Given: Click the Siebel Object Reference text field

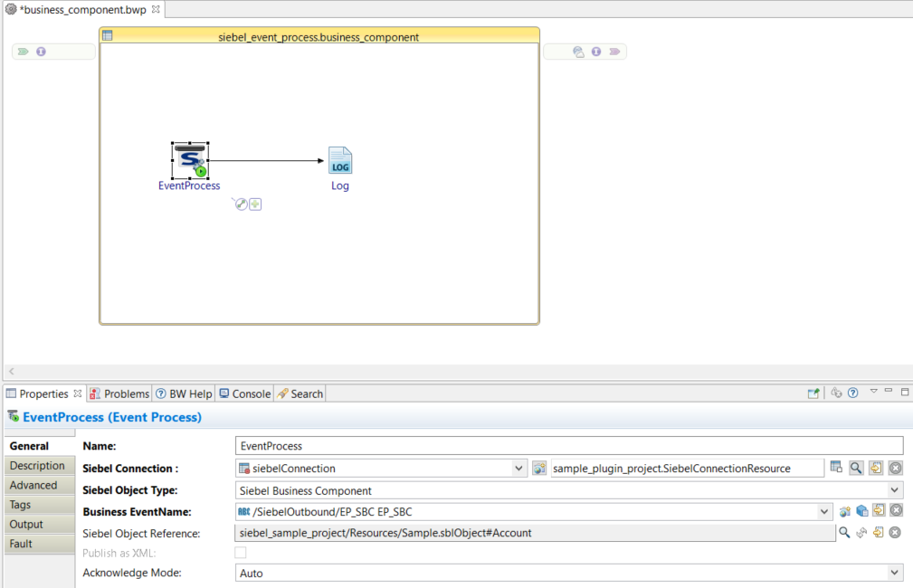Looking at the screenshot, I should (535, 533).
